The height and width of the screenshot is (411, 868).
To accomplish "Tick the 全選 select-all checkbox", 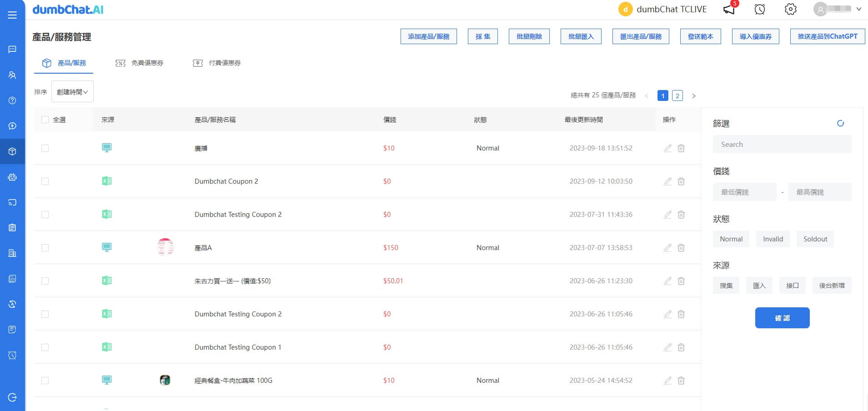I will (x=45, y=120).
